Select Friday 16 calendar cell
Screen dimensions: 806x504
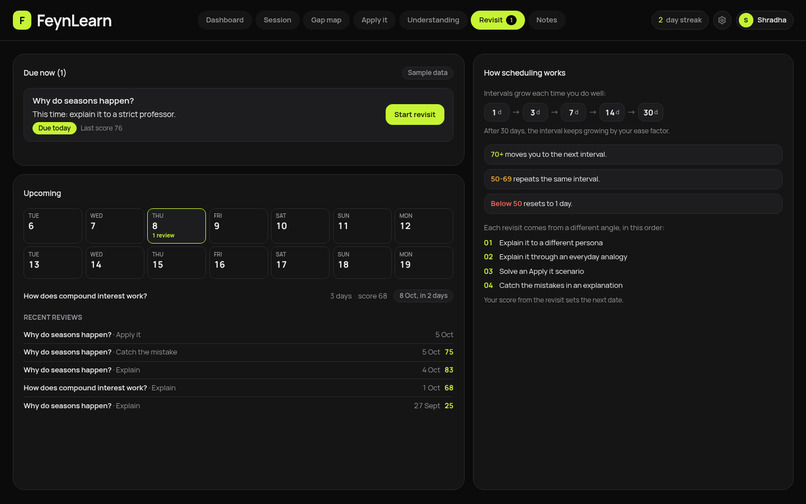point(238,262)
